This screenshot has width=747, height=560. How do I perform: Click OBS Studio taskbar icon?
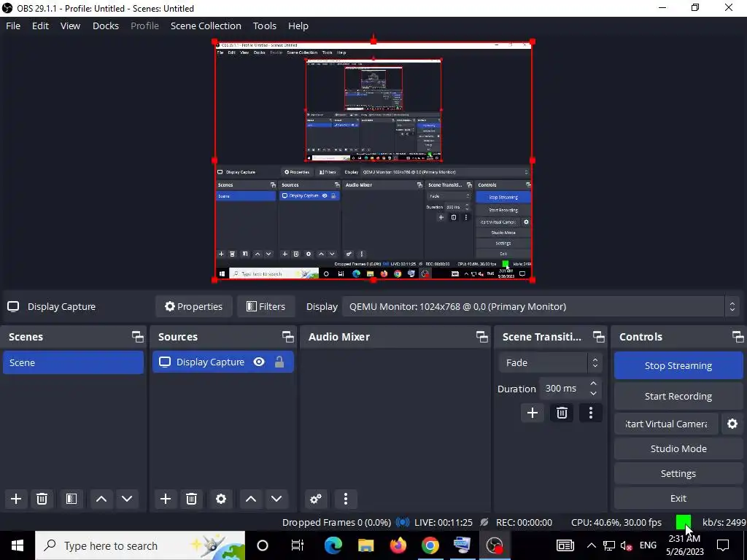coord(495,545)
